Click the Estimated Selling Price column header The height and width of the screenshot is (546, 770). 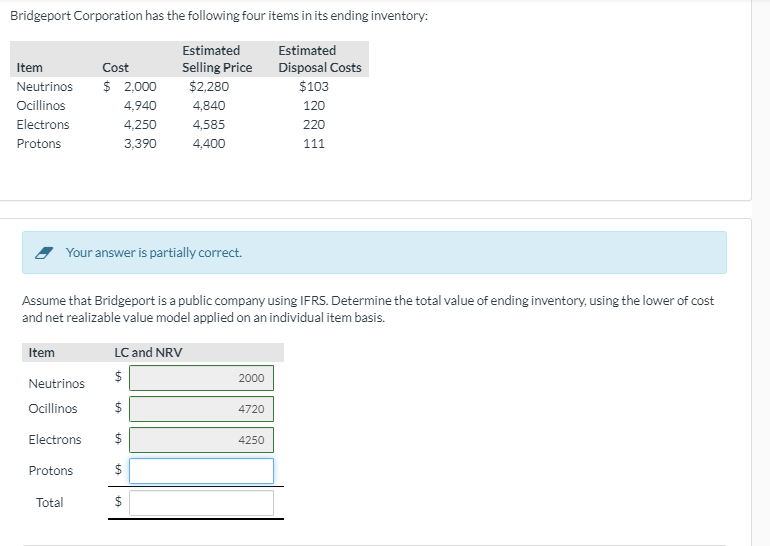pyautogui.click(x=217, y=59)
